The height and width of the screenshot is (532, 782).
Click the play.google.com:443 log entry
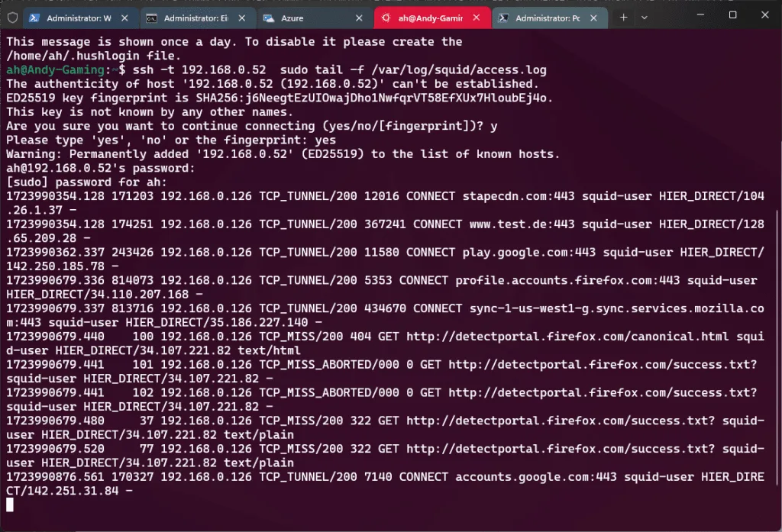385,259
